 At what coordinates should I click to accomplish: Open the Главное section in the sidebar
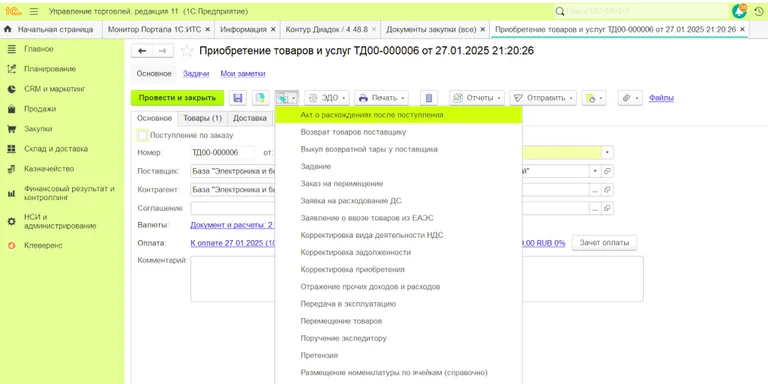(39, 49)
